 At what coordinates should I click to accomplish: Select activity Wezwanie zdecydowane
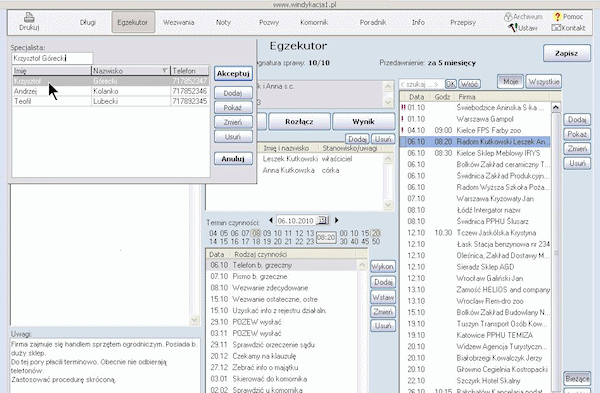pos(282,288)
